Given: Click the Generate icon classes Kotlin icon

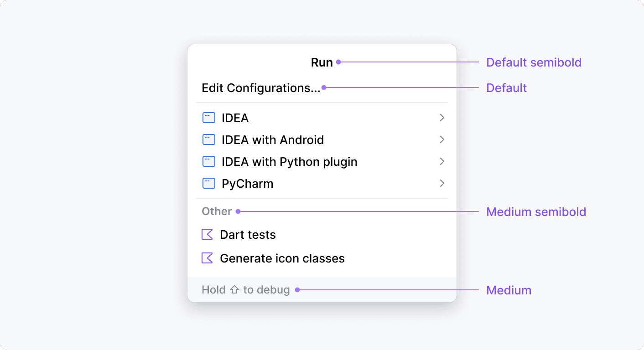Looking at the screenshot, I should coord(207,258).
